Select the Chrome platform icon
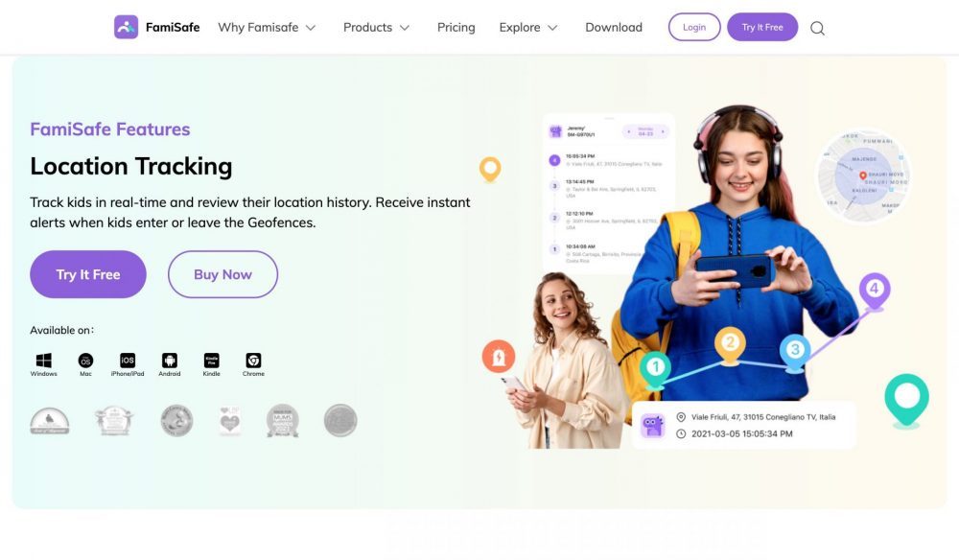Screen dimensions: 959x560 point(253,361)
